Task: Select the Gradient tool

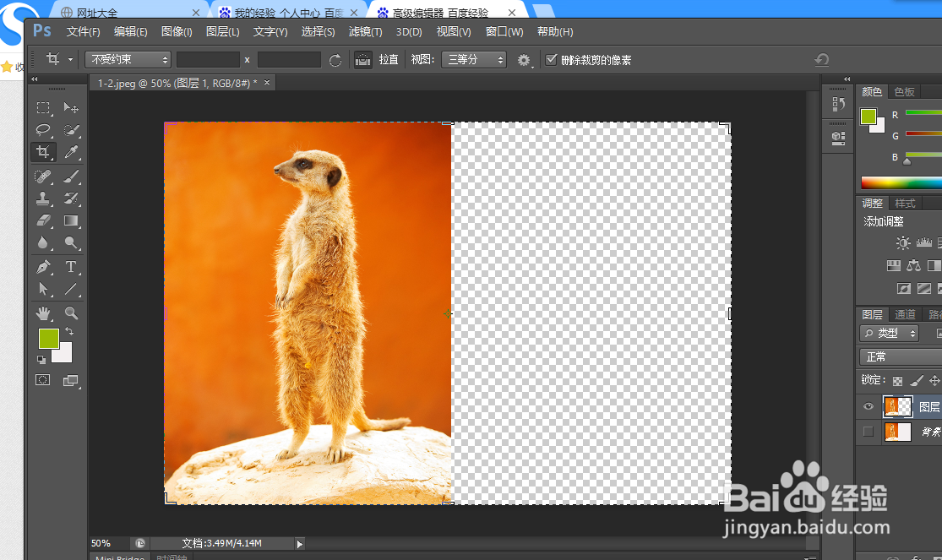Action: [71, 220]
